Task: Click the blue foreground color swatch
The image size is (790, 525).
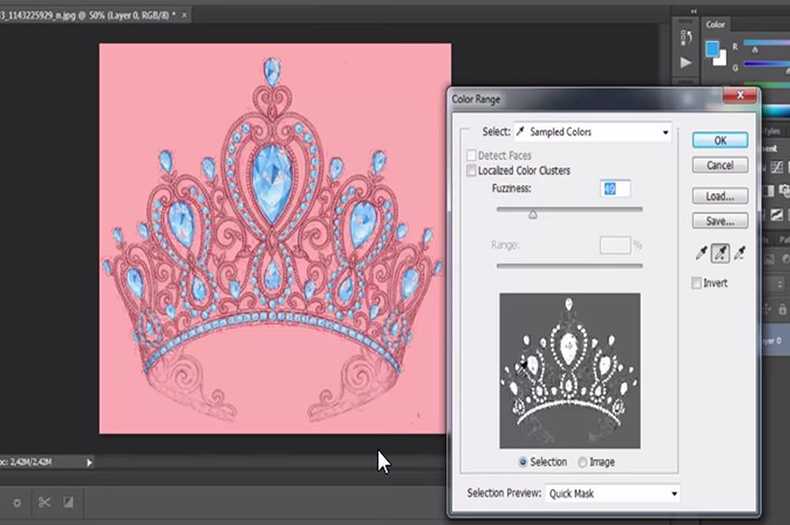Action: 712,49
